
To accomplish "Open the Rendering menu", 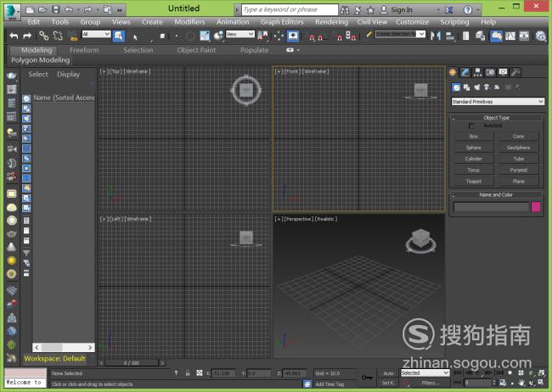I will pos(331,22).
